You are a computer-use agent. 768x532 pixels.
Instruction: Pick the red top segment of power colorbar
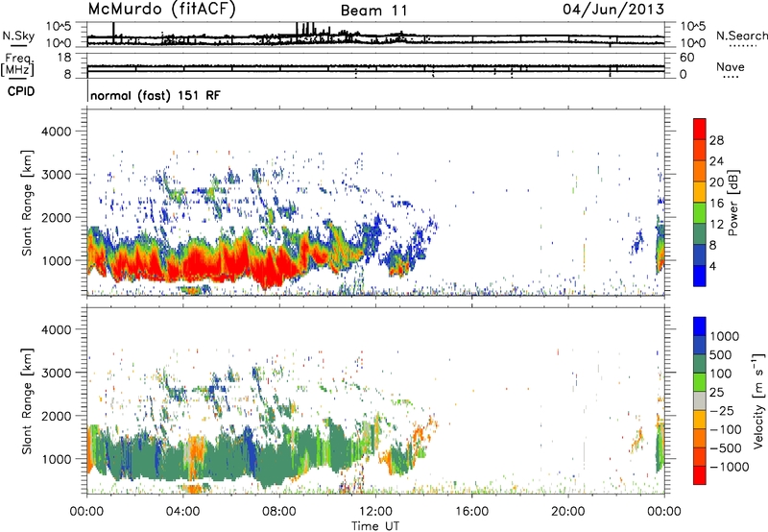pos(700,129)
